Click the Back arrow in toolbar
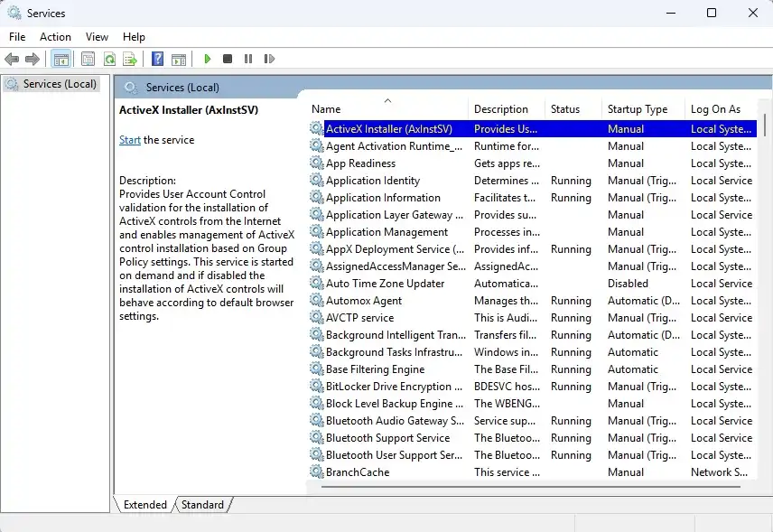The width and height of the screenshot is (773, 532). click(x=12, y=59)
